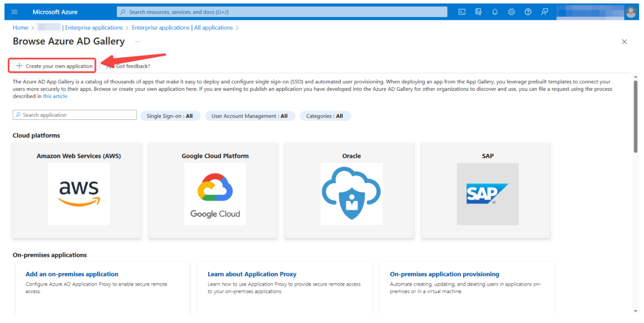The height and width of the screenshot is (323, 644).
Task: Go to the Home breadcrumb
Action: 21,28
